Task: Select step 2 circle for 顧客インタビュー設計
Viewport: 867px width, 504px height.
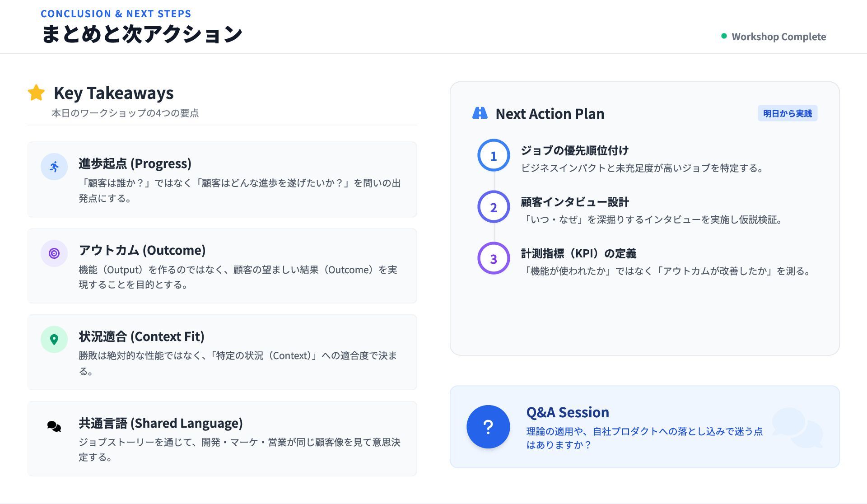Action: click(x=494, y=207)
